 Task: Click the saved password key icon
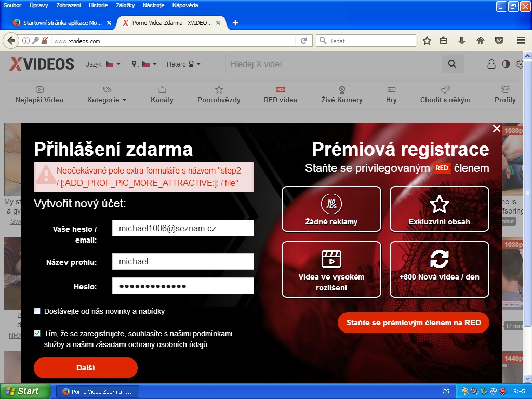coord(35,41)
